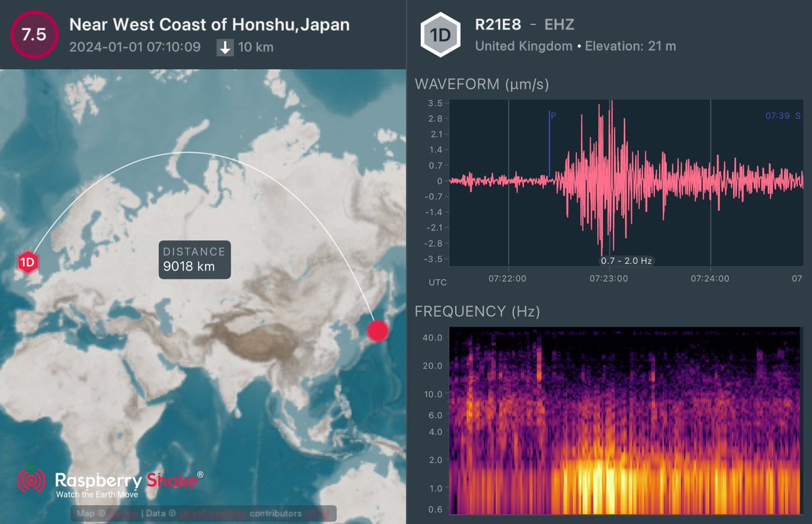The image size is (812, 524).
Task: Click the 'WAVEFORM (µm/s)' heading
Action: (x=482, y=85)
